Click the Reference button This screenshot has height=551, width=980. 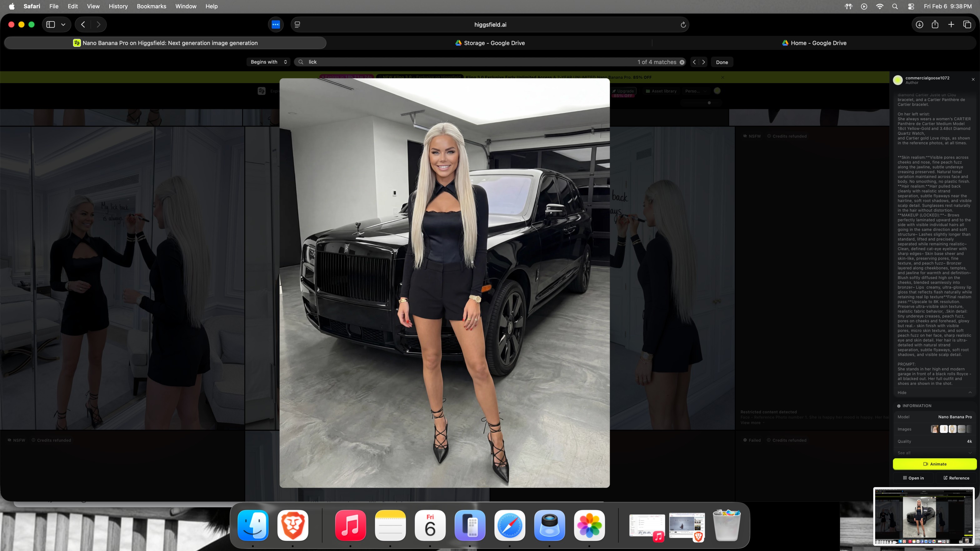pyautogui.click(x=956, y=478)
